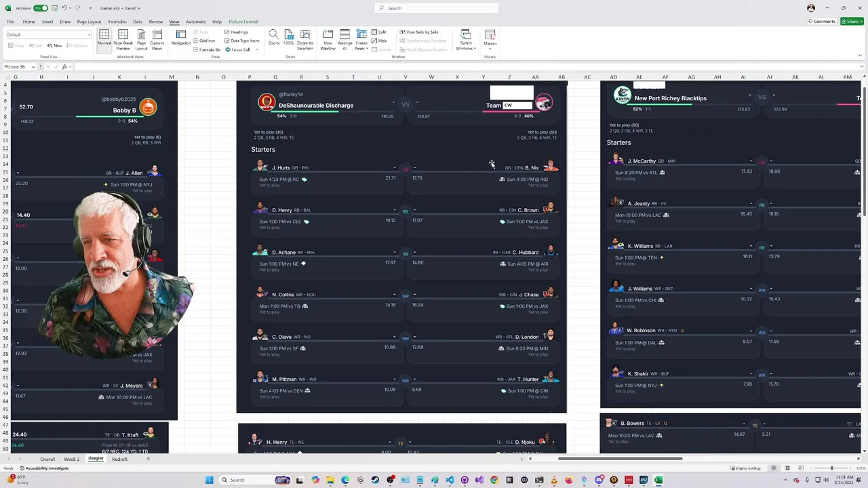Switch to Page Layout view icon
The image size is (868, 488).
click(141, 39)
